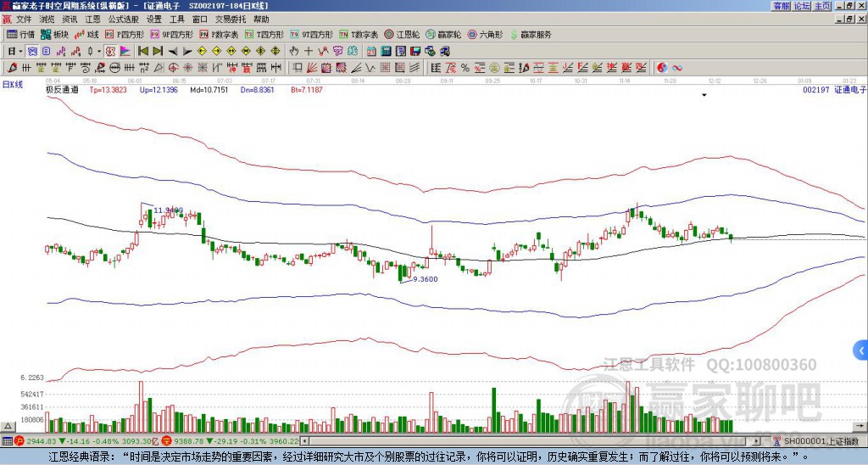Click the 9388.78 Shenzhen index status value
The width and height of the screenshot is (868, 465).
click(189, 441)
